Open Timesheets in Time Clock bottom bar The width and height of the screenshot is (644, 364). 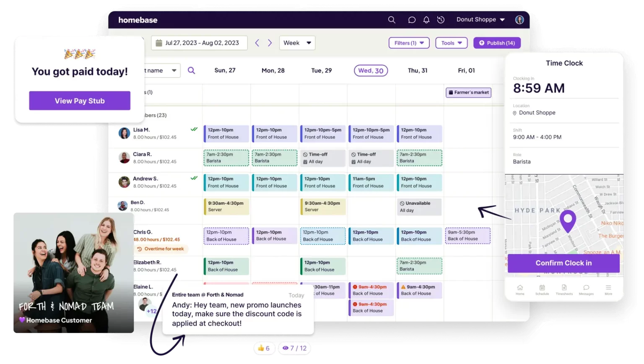click(564, 290)
